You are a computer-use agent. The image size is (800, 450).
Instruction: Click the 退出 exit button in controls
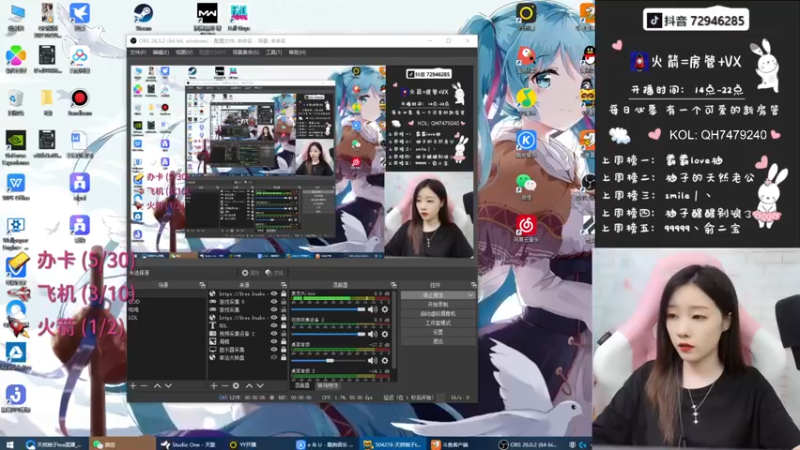click(x=438, y=341)
